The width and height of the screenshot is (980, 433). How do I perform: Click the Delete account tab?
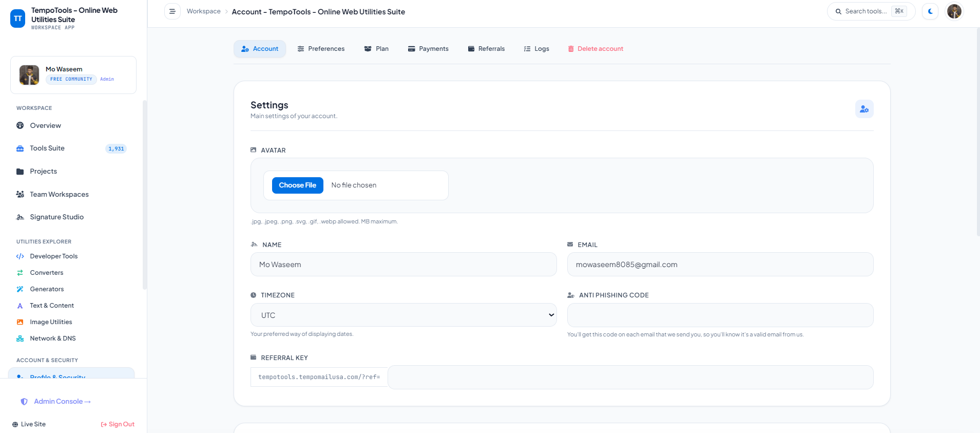tap(595, 49)
